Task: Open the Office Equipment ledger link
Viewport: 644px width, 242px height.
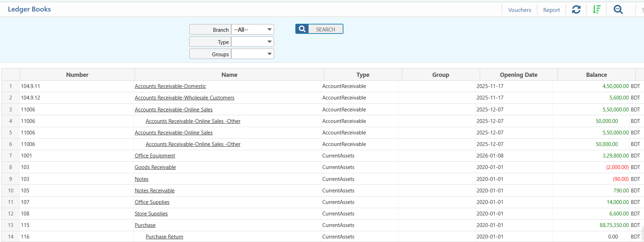Action: (x=155, y=156)
